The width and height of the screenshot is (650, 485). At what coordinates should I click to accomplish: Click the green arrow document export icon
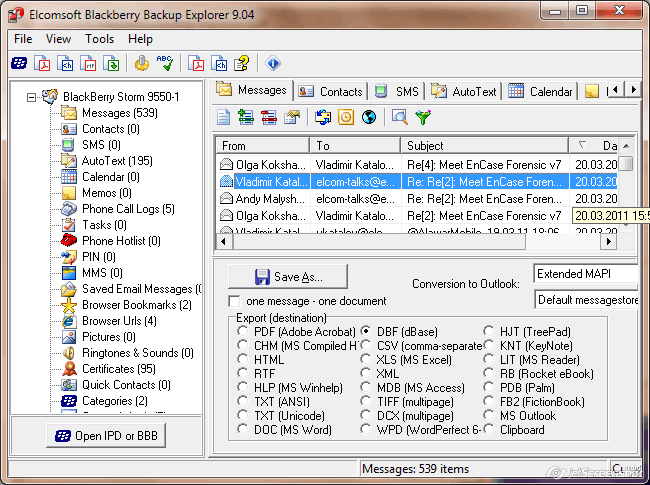(x=111, y=63)
